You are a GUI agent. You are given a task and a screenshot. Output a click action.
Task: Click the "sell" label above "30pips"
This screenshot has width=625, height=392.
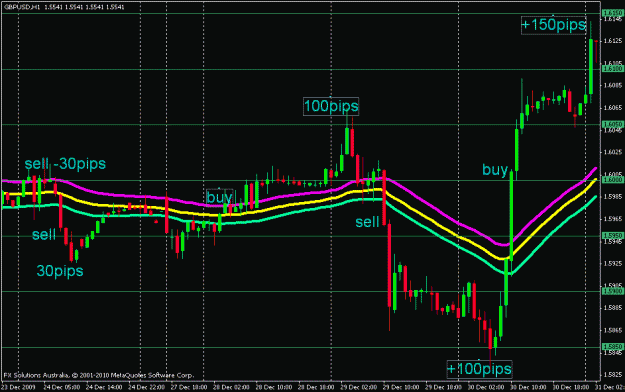44,234
